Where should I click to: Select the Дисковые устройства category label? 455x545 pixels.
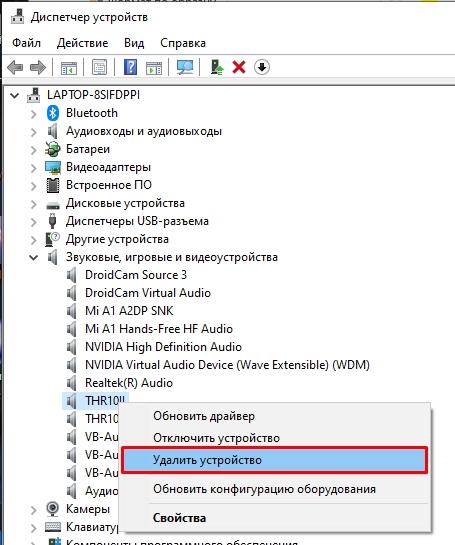point(125,203)
